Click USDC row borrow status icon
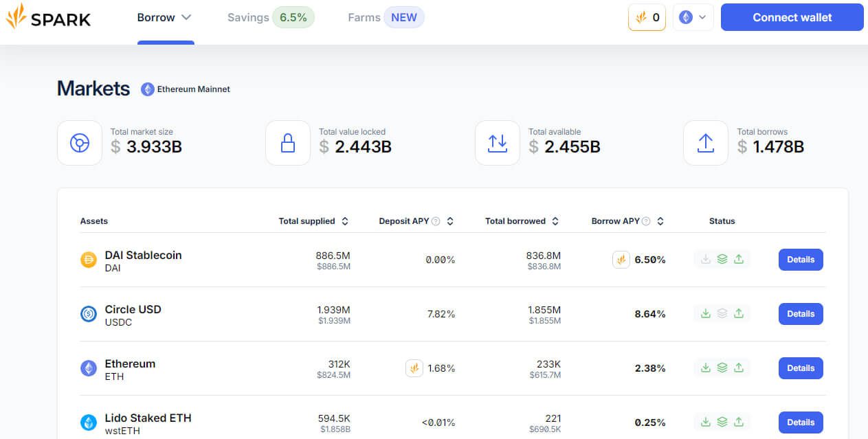The height and width of the screenshot is (439, 868). click(x=739, y=314)
